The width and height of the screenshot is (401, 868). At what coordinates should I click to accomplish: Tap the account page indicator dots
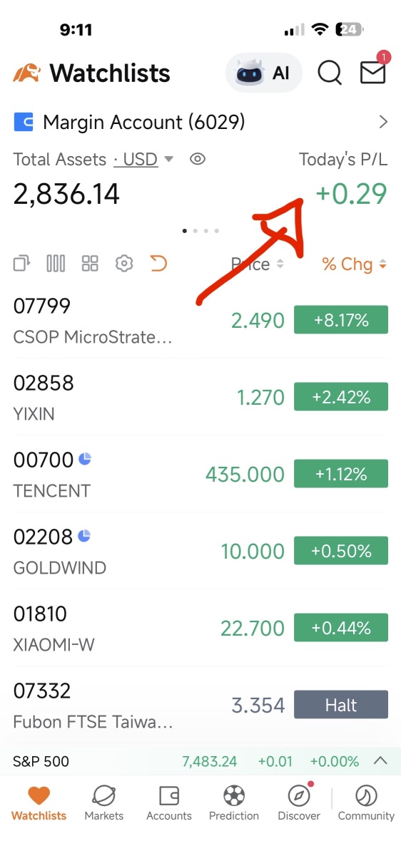point(200,231)
